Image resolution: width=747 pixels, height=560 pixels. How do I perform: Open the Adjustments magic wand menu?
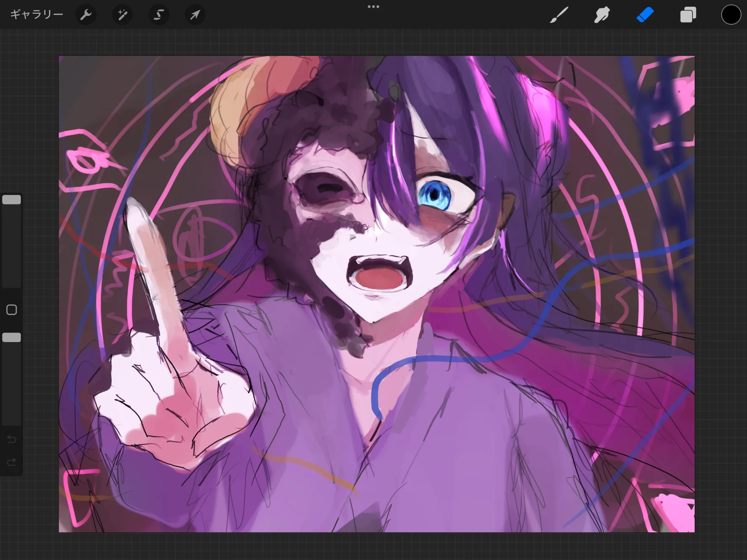[123, 15]
